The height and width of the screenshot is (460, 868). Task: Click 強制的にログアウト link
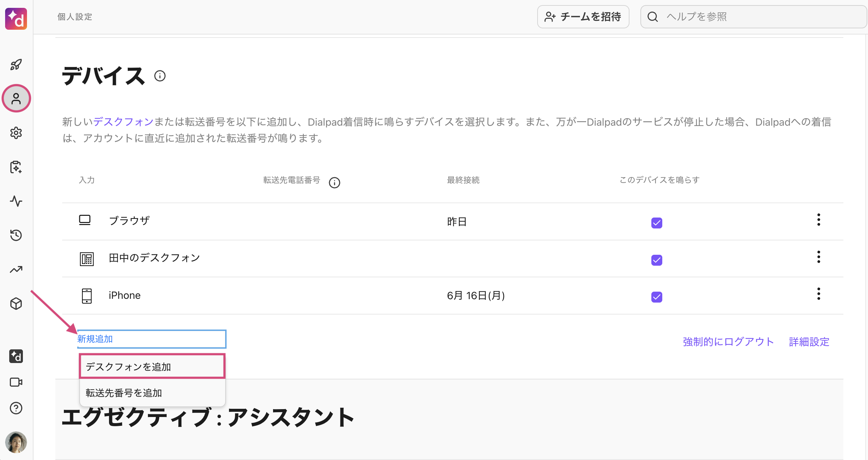coord(728,342)
